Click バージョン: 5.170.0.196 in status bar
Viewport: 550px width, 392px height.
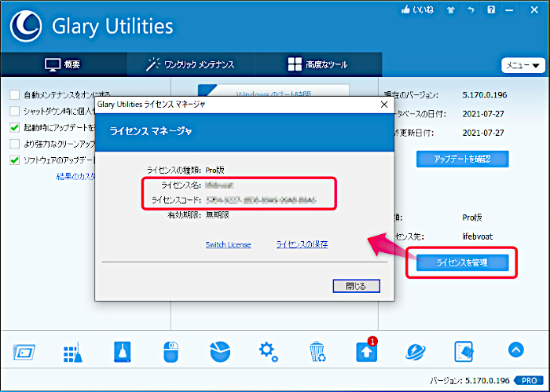click(x=470, y=380)
